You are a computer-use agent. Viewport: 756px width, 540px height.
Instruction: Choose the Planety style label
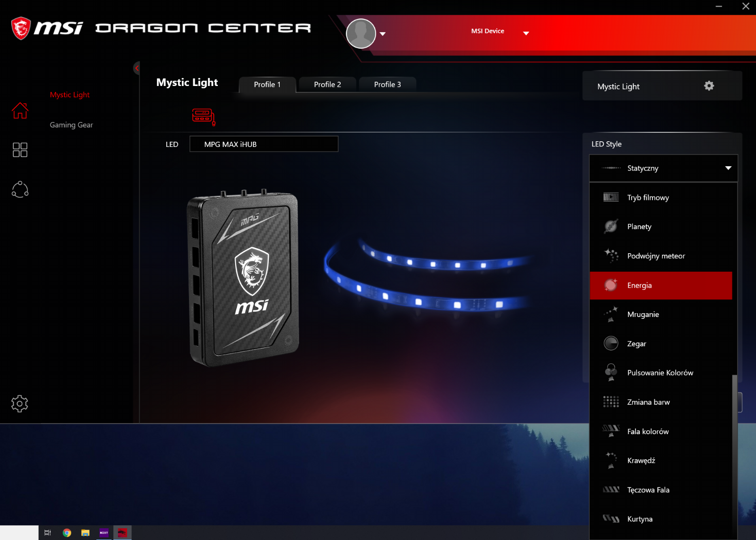(639, 227)
